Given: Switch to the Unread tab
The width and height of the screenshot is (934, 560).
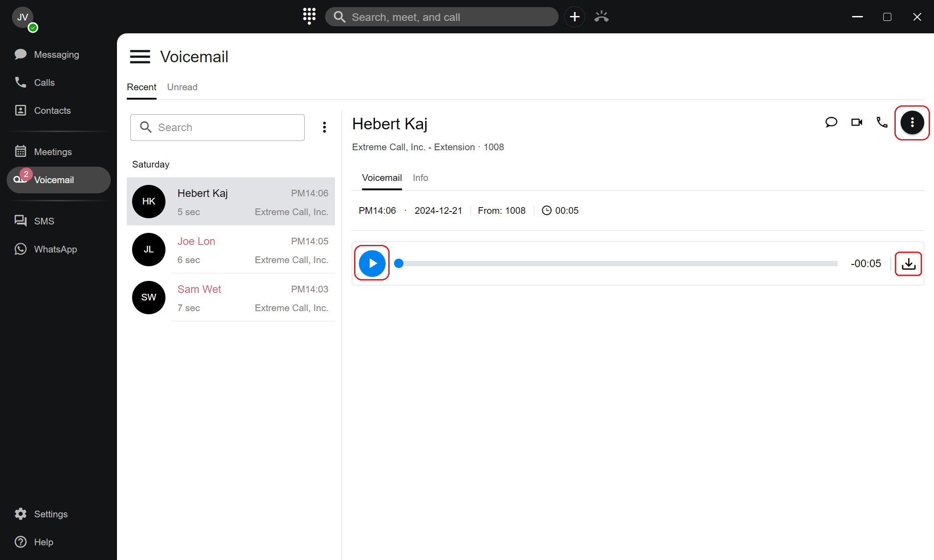Looking at the screenshot, I should 182,87.
